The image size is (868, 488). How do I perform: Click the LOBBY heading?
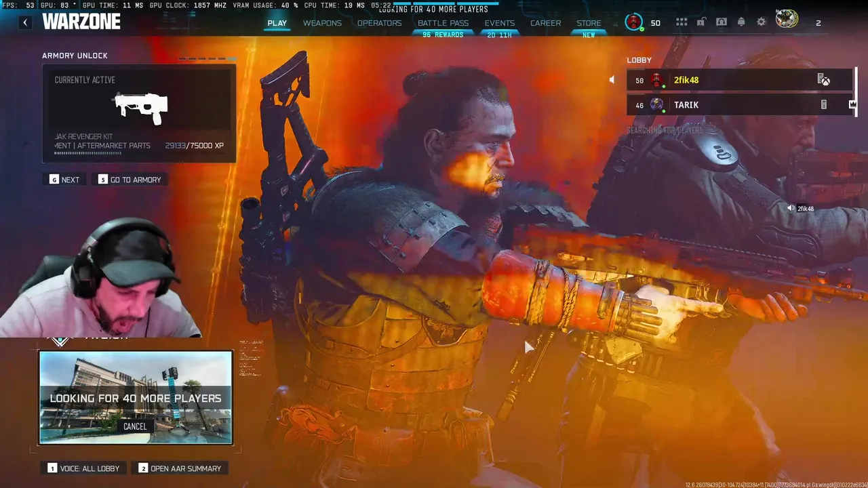[639, 60]
